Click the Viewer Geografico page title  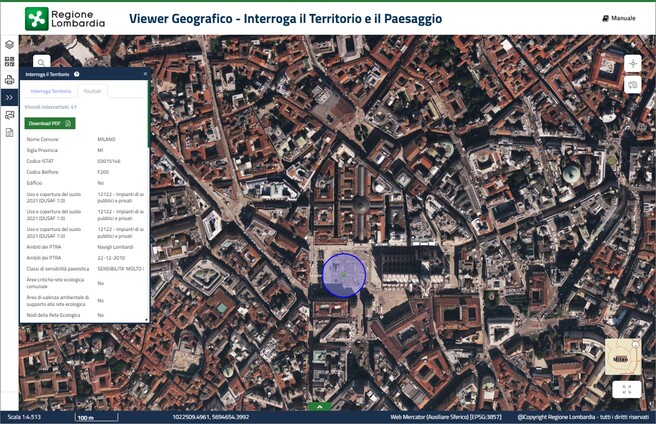(x=285, y=18)
